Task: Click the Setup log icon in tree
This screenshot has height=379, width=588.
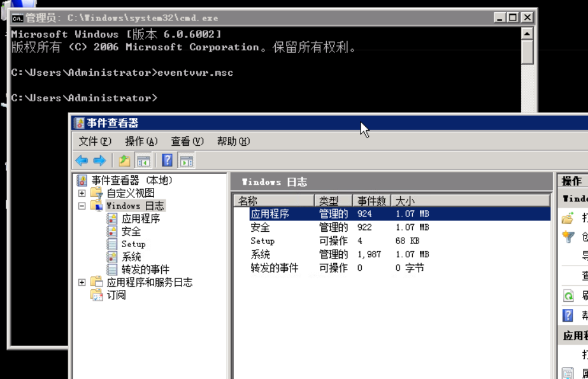Action: coord(111,244)
